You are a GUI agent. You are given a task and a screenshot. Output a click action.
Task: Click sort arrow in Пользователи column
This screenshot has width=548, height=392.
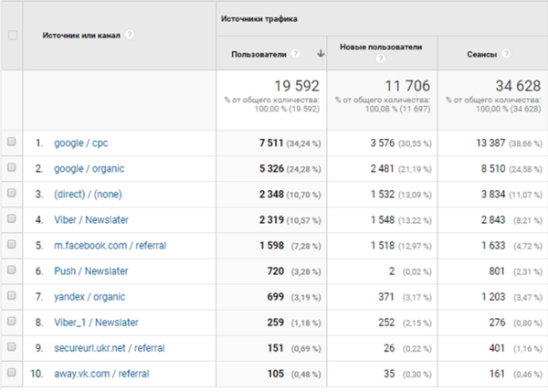[321, 54]
